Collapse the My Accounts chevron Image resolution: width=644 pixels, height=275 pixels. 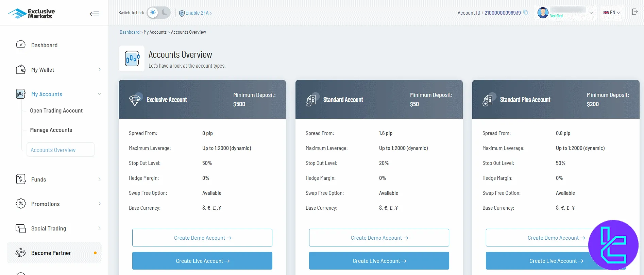pyautogui.click(x=100, y=94)
